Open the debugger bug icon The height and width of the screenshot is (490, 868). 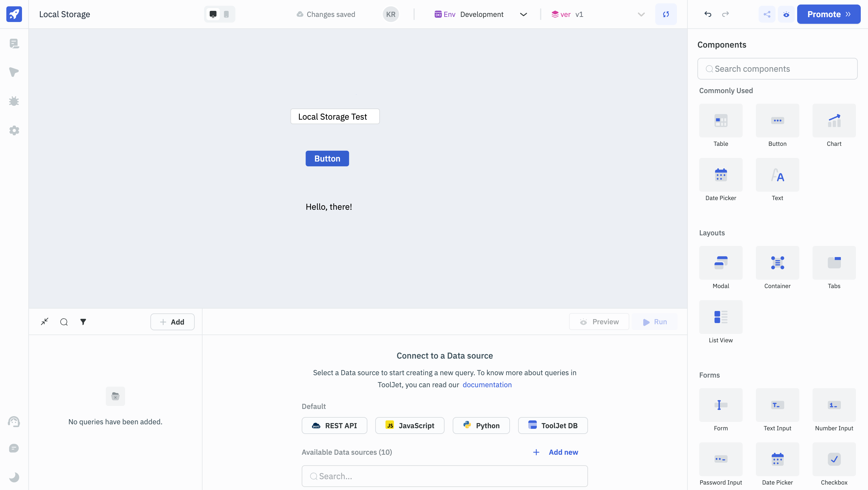(14, 101)
